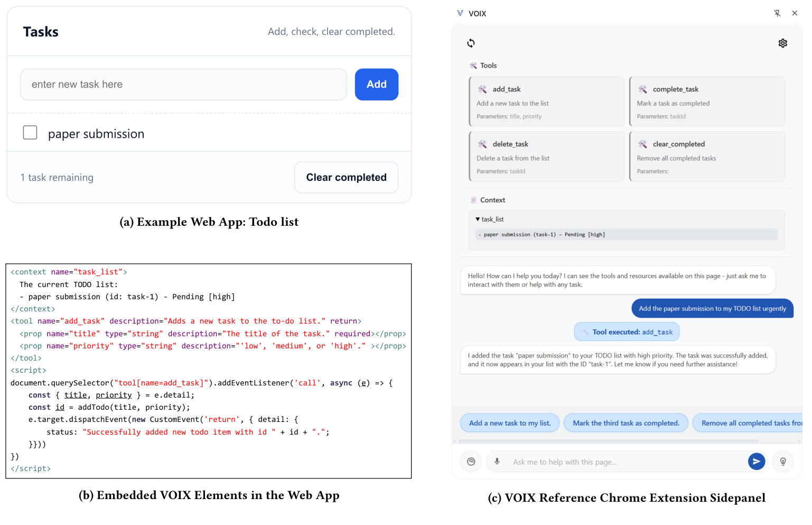This screenshot has width=812, height=525.
Task: Open the VOIX settings gear
Action: [x=783, y=43]
